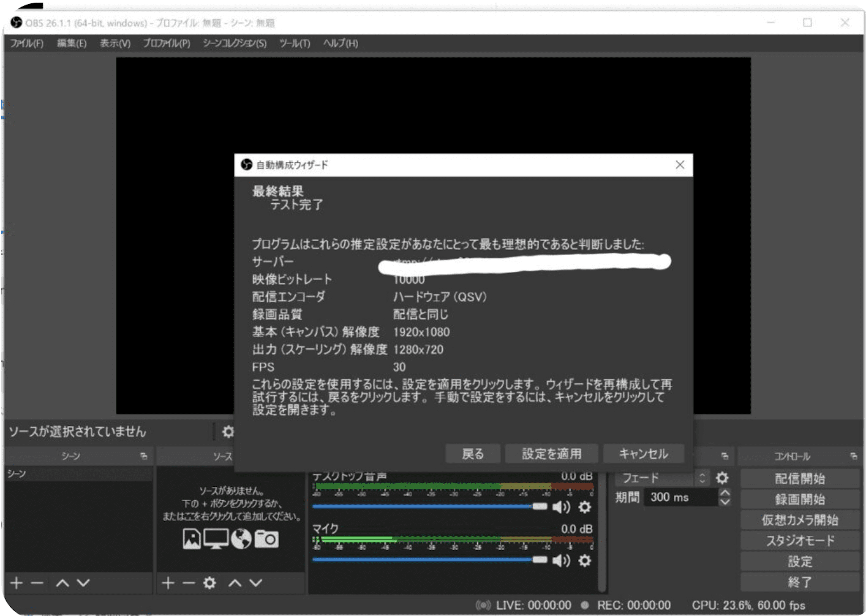Remove selected source with minus icon

pos(189,583)
